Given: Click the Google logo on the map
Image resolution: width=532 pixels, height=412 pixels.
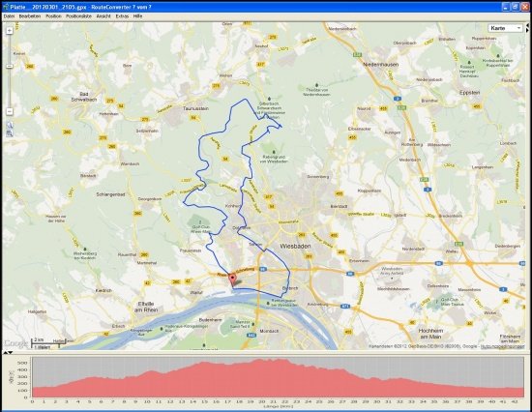Looking at the screenshot, I should pyautogui.click(x=15, y=343).
